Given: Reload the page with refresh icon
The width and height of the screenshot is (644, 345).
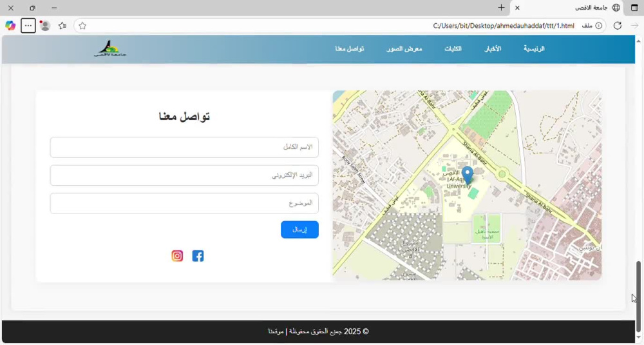Looking at the screenshot, I should click(x=618, y=26).
